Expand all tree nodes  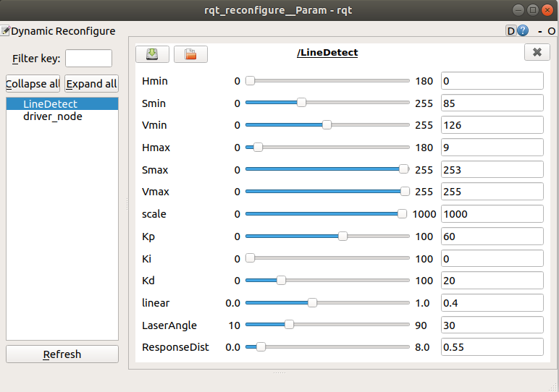coord(91,84)
